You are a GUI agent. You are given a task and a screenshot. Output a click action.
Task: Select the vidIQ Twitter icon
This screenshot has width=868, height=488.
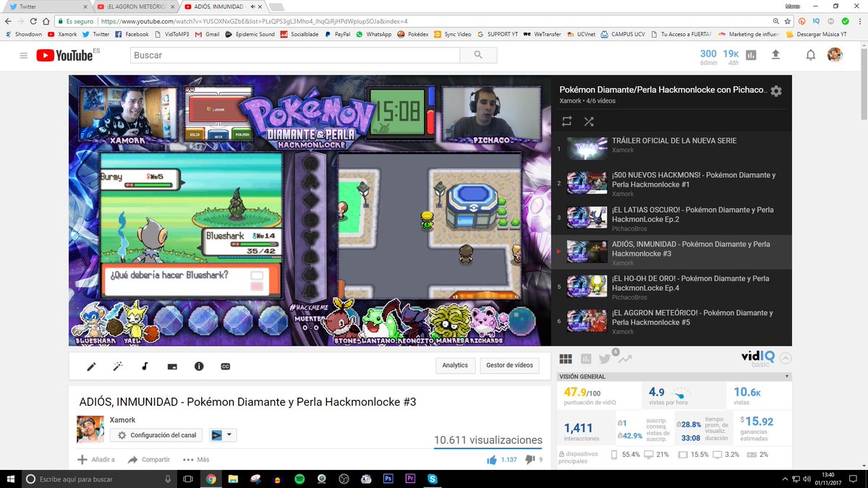coord(605,359)
